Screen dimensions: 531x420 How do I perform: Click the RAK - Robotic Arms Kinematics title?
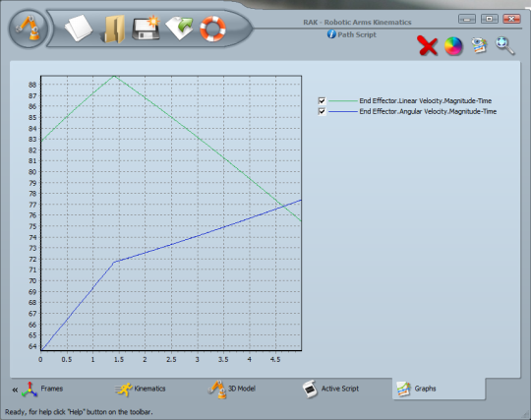coord(357,23)
